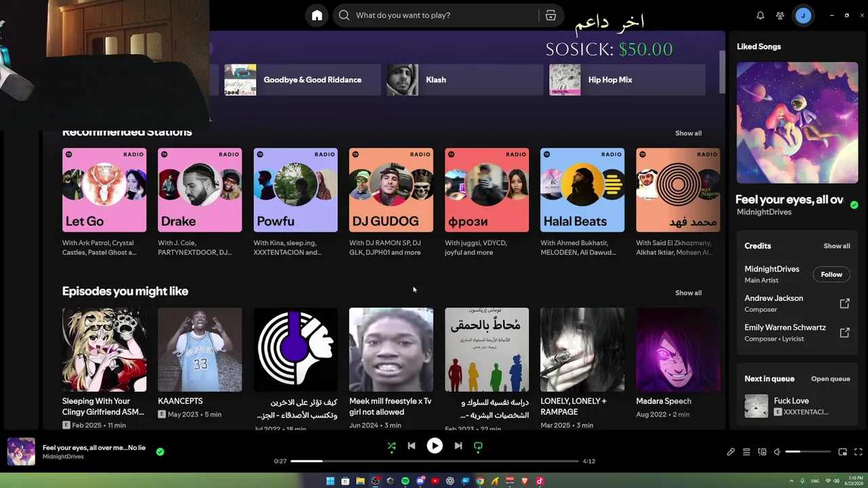The height and width of the screenshot is (488, 868).
Task: Switch to Spotify in the taskbar
Action: (x=405, y=481)
